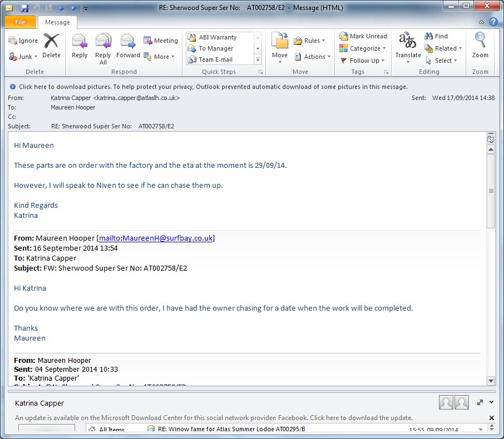The width and height of the screenshot is (504, 439).
Task: Mark this message as Unread
Action: pos(363,36)
